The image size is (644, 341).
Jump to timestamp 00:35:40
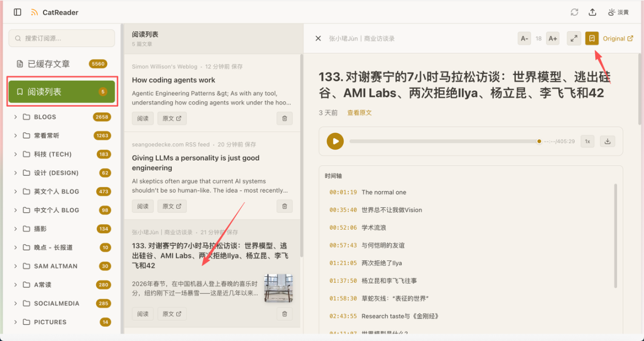tap(343, 210)
